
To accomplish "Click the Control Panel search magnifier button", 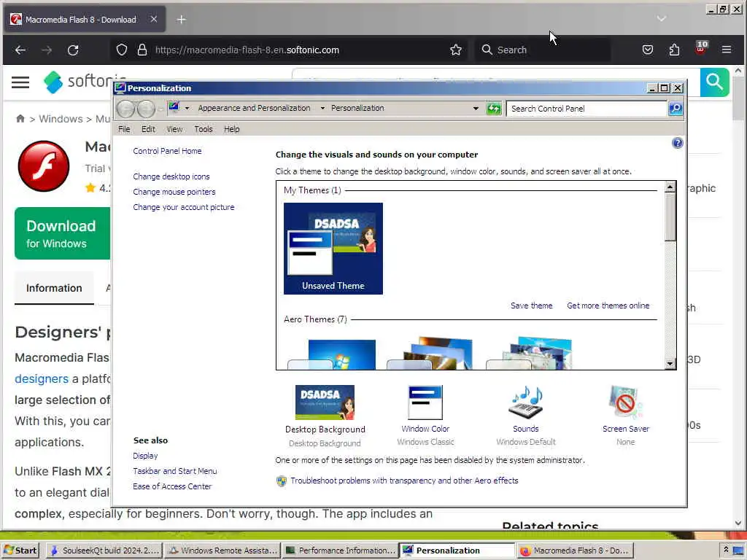I will tap(676, 109).
